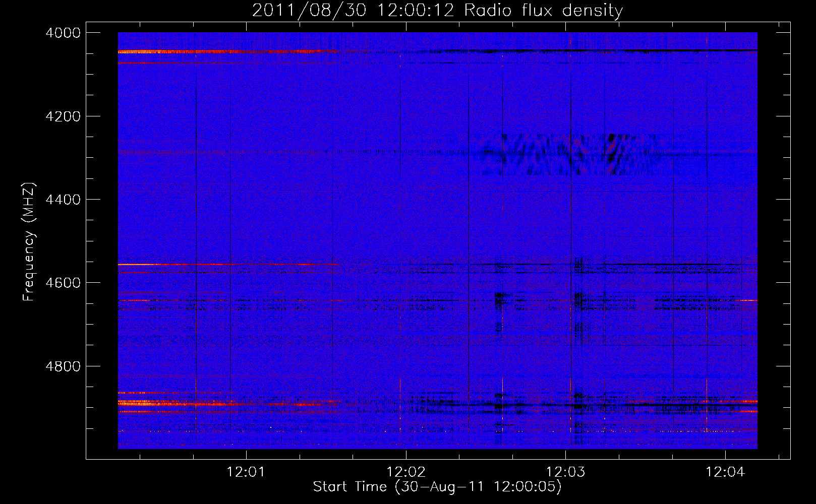The height and width of the screenshot is (504, 816).
Task: Click the 12:04 time tick label
Action: pyautogui.click(x=725, y=472)
